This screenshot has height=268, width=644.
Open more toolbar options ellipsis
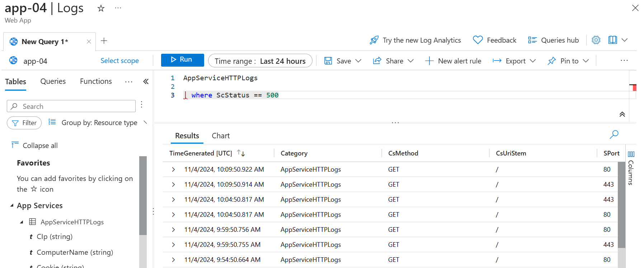(x=624, y=61)
